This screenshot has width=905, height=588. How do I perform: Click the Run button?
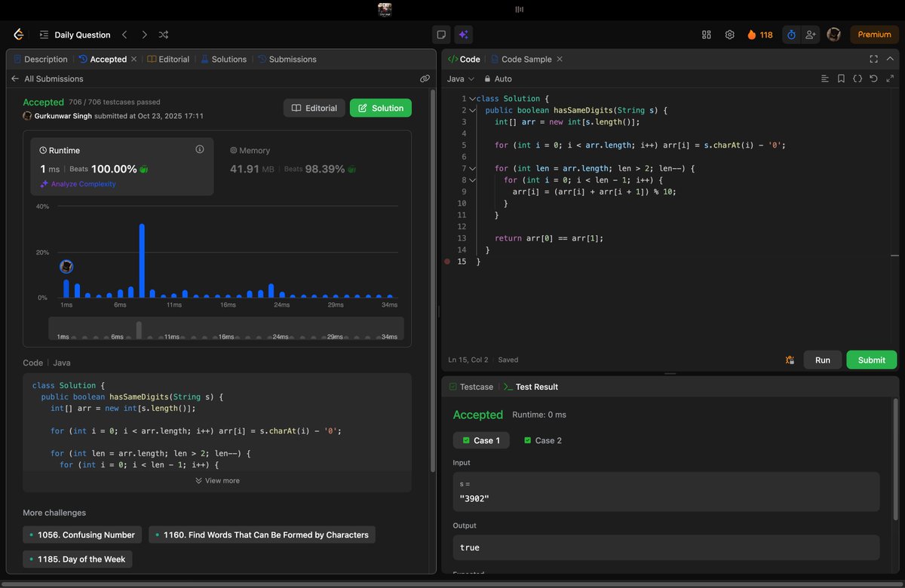click(x=823, y=360)
